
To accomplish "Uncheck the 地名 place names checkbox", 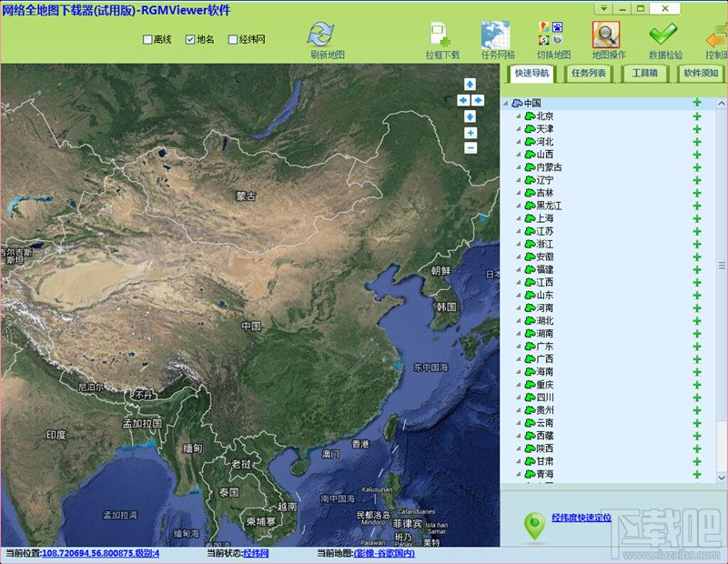I will [190, 39].
